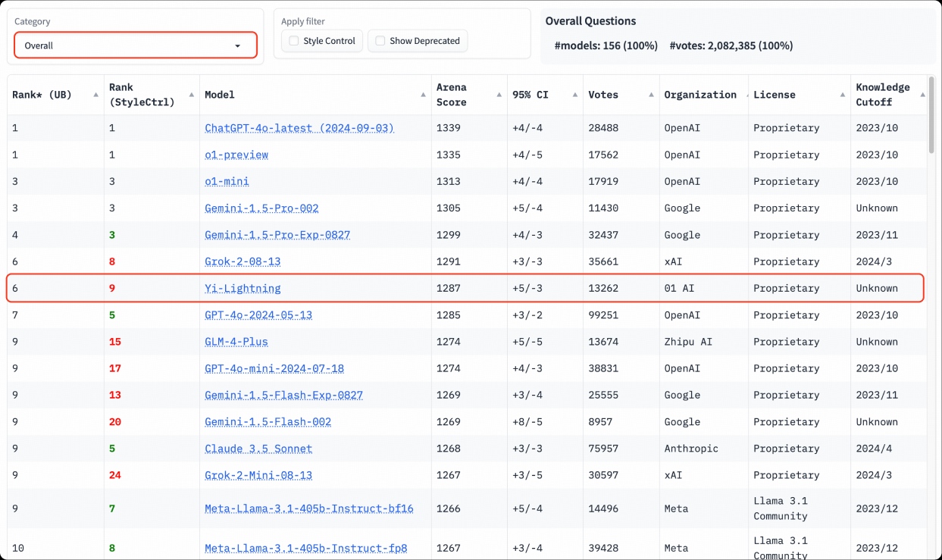Toggle the Show Deprecated checkbox
The image size is (942, 560).
[x=380, y=41]
